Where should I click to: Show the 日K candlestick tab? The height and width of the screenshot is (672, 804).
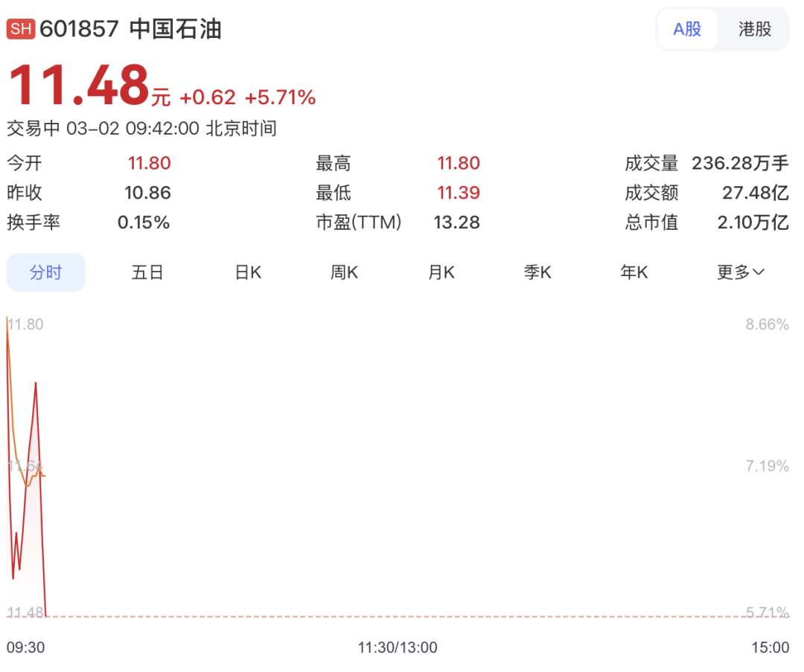pyautogui.click(x=248, y=272)
